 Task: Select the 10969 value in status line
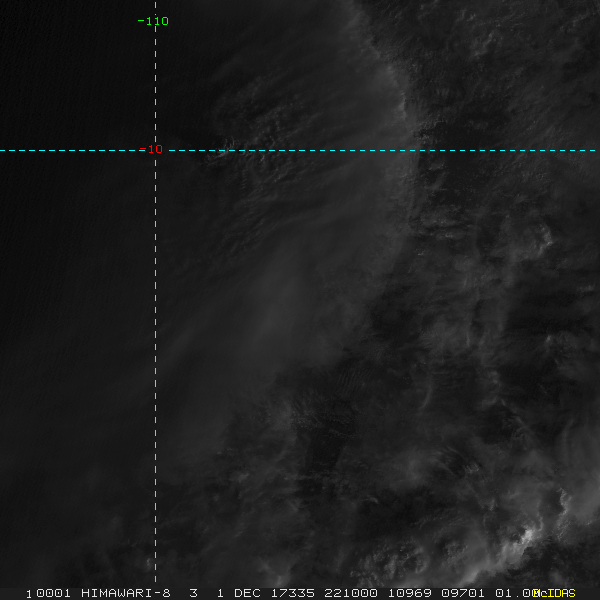[410, 593]
